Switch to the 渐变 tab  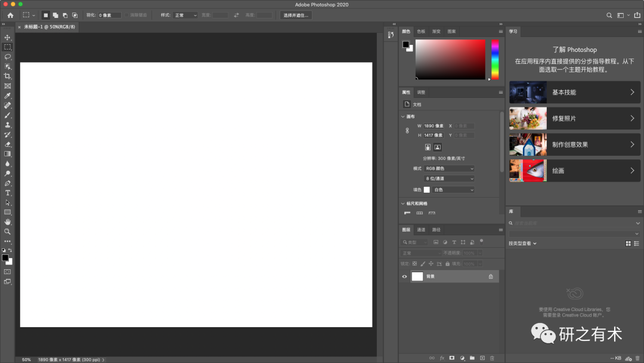point(436,32)
